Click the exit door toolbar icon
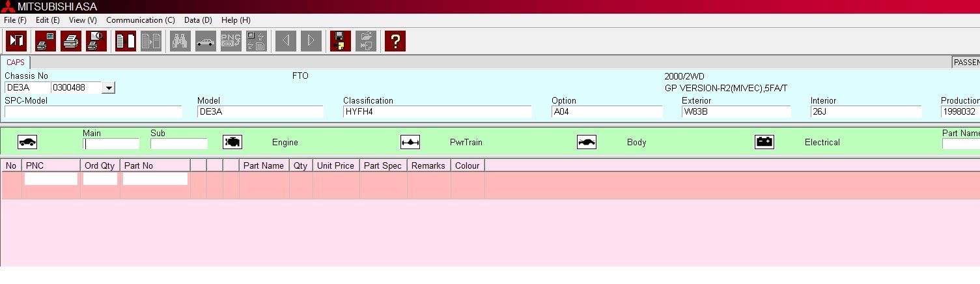The width and height of the screenshot is (980, 284). point(16,41)
